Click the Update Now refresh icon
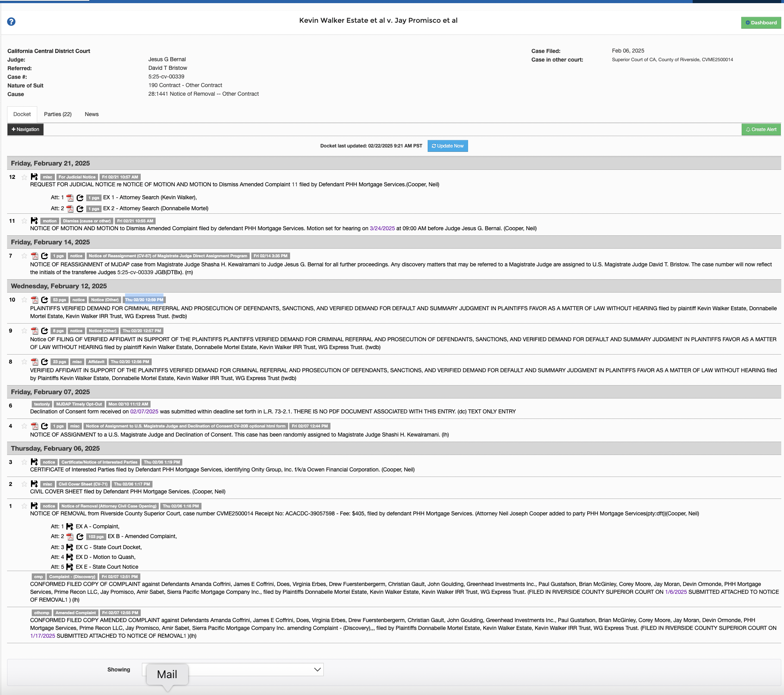 click(434, 146)
